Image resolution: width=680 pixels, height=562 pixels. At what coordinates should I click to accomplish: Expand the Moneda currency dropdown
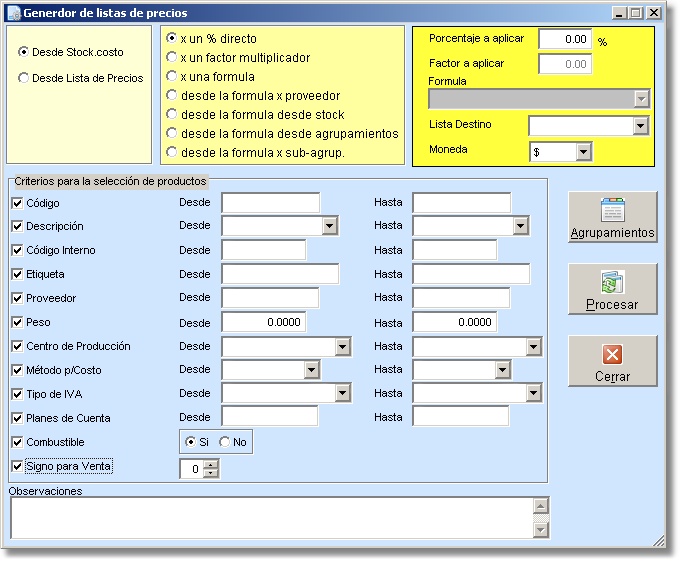[x=583, y=152]
